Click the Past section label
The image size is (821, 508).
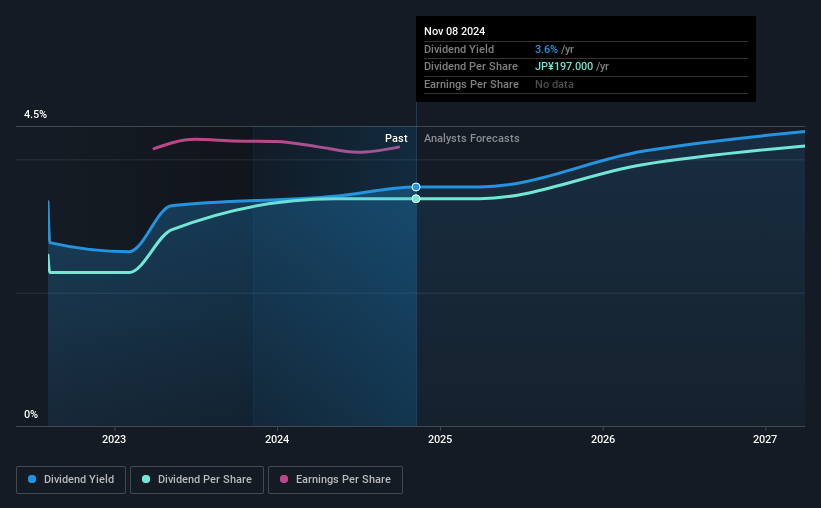[396, 138]
